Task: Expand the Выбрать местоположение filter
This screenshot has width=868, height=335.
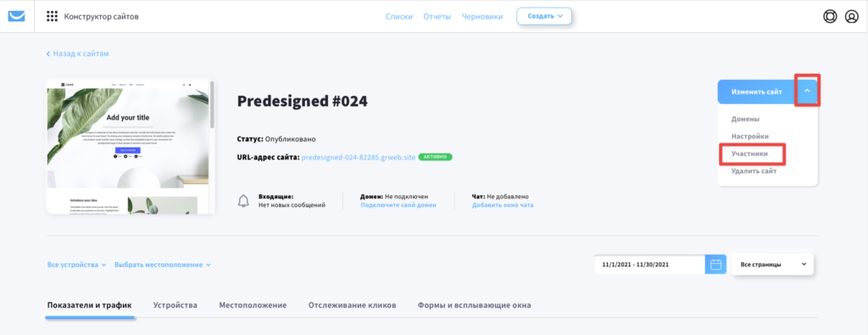Action: coord(162,265)
